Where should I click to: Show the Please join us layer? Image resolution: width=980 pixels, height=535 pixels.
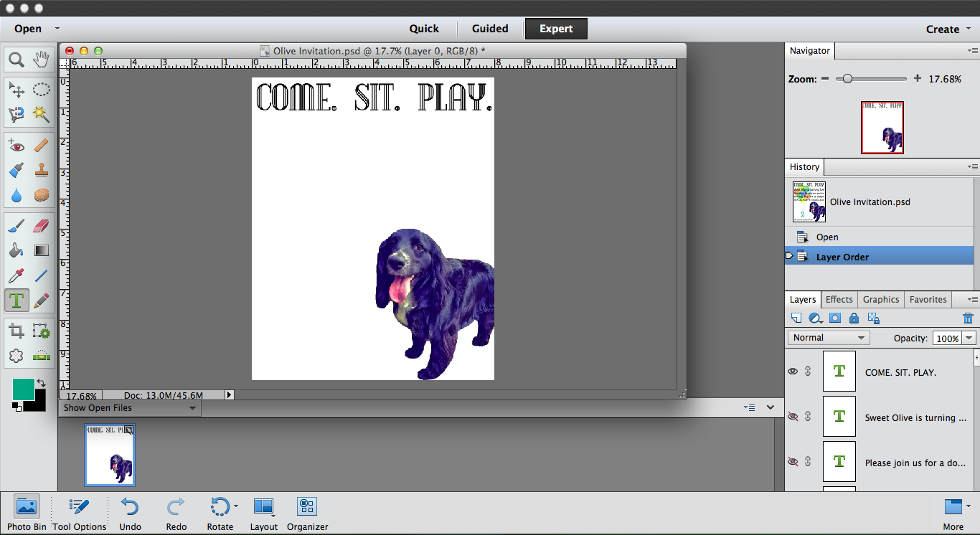793,462
